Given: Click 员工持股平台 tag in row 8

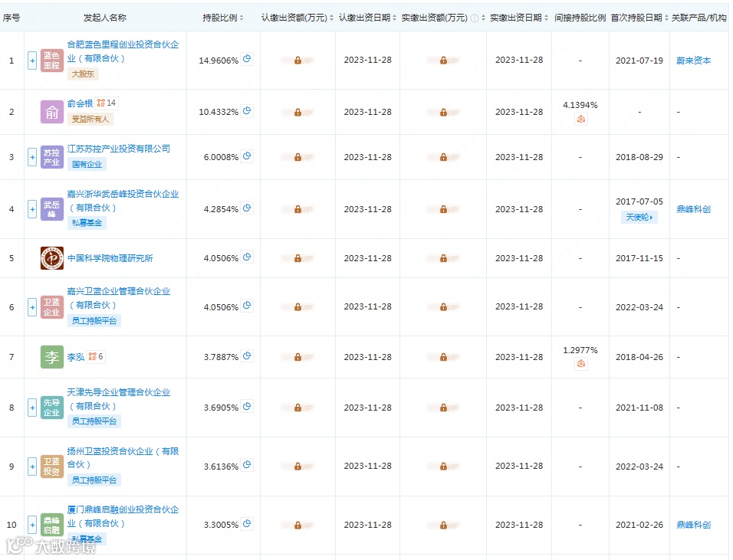Looking at the screenshot, I should pos(94,421).
